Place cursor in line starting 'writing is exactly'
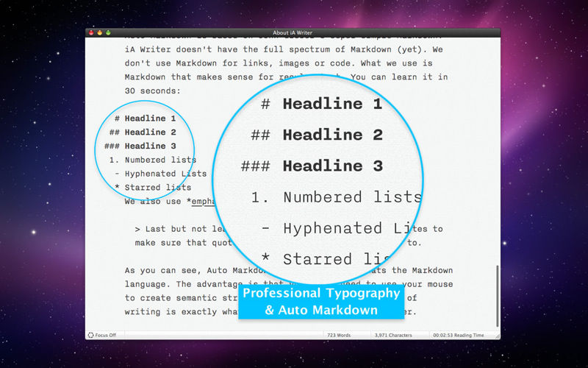Image resolution: width=588 pixels, height=368 pixels. click(x=181, y=312)
